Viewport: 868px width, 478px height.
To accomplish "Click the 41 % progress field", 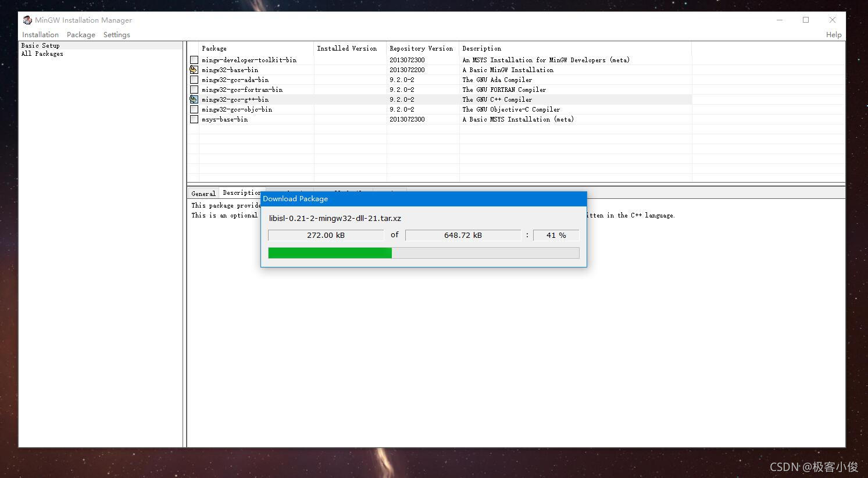I will pos(556,235).
